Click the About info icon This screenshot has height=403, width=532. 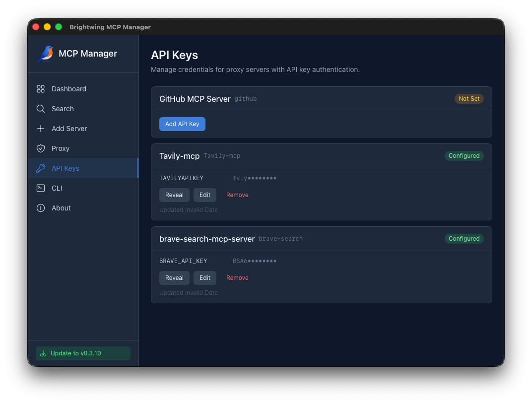pos(41,208)
